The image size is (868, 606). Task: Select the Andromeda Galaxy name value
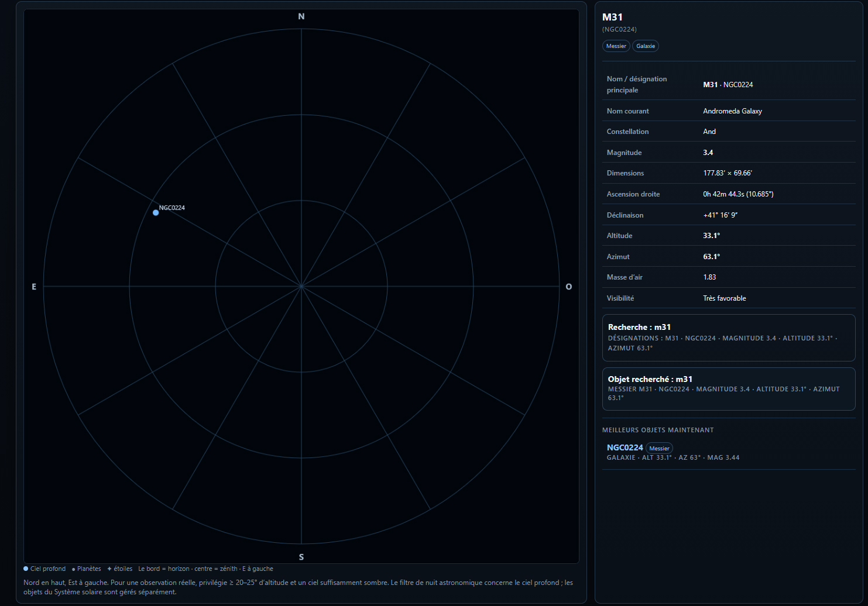pos(732,111)
